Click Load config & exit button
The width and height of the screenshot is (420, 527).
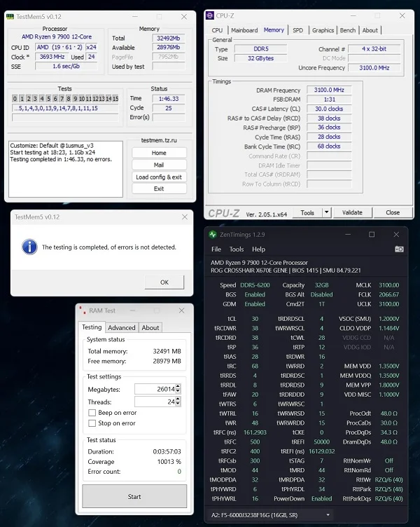159,177
